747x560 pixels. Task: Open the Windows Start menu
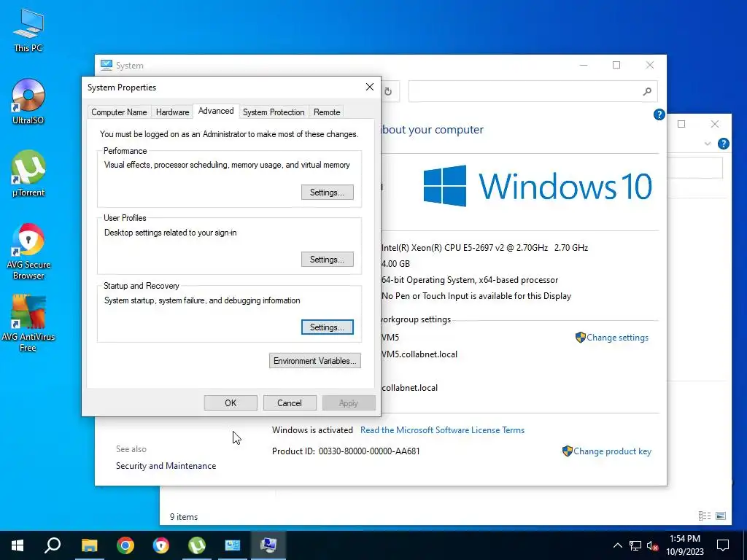pyautogui.click(x=18, y=545)
